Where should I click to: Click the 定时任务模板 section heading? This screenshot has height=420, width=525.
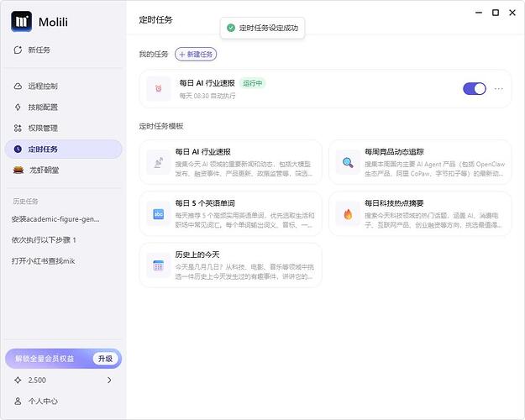point(161,126)
